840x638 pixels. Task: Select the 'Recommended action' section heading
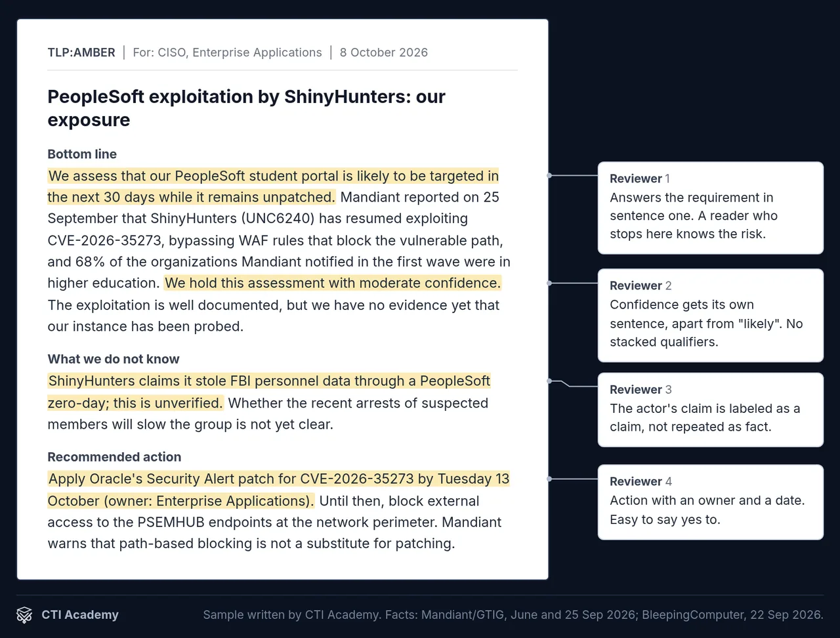point(114,457)
